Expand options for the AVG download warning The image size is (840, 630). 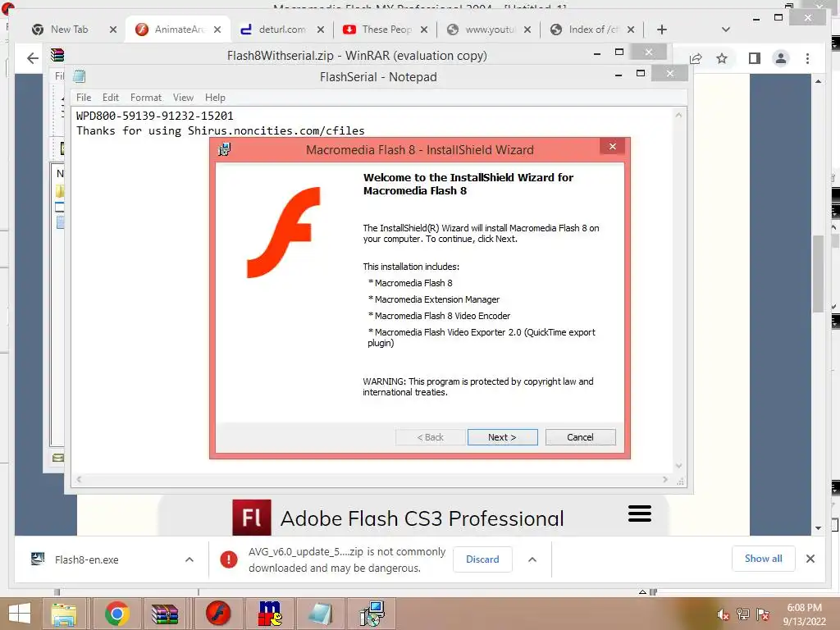coord(532,559)
